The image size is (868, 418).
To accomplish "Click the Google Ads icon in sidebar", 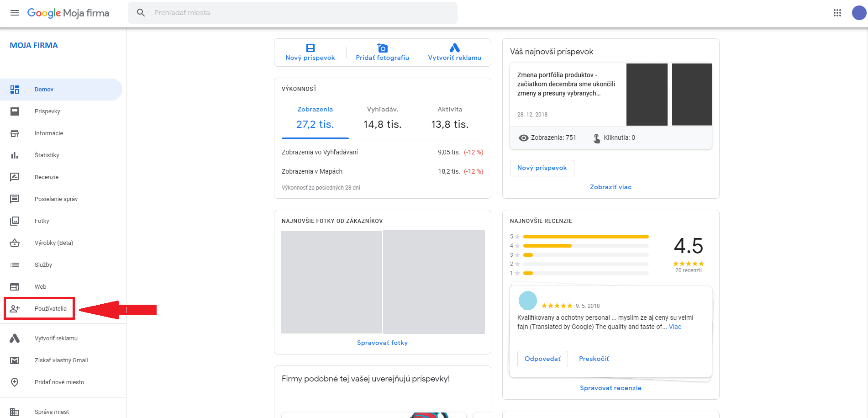I will point(15,339).
